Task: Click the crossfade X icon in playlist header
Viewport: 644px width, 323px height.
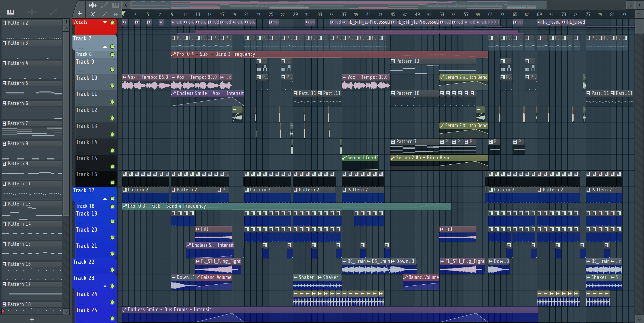Action: point(93,14)
